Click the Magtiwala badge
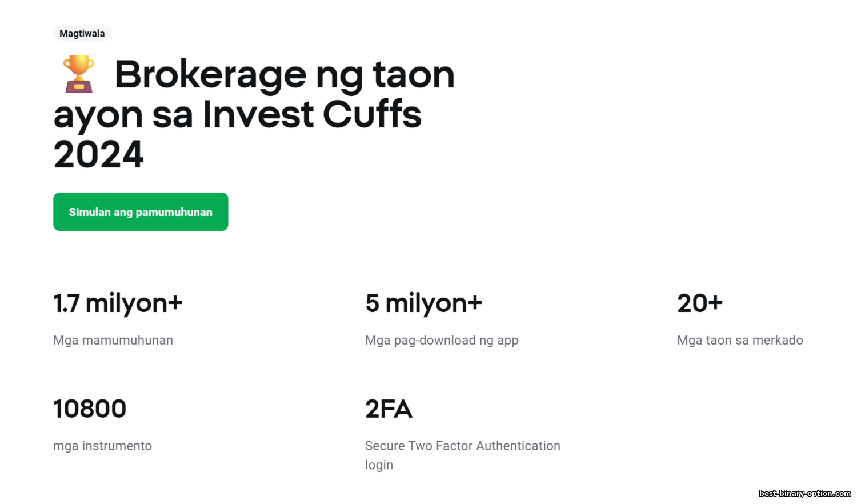This screenshot has width=857, height=504. pyautogui.click(x=82, y=34)
